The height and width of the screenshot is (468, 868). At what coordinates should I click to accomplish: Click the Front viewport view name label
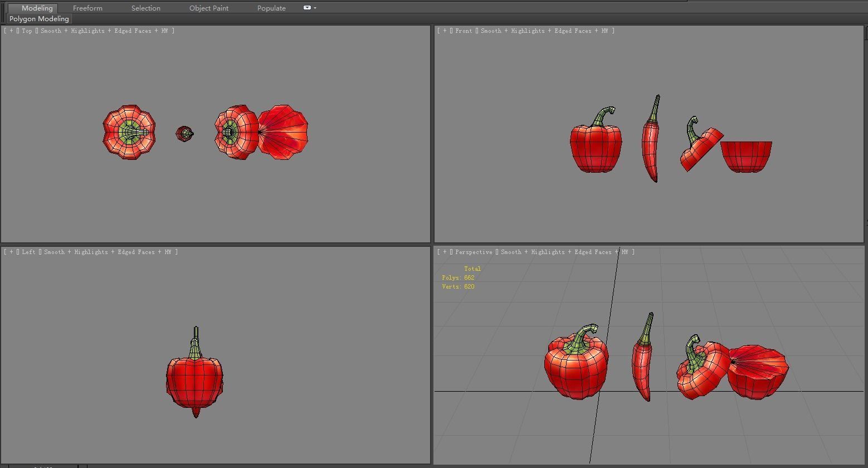pos(464,31)
